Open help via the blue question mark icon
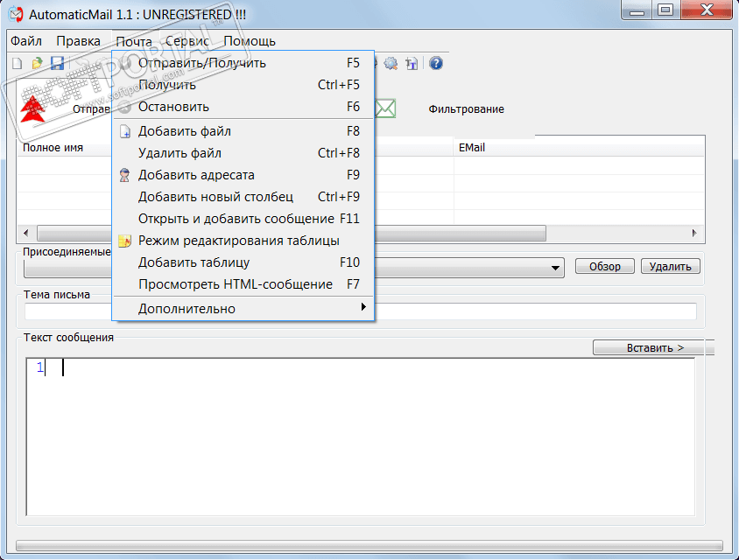Screen dimensions: 739x560 [x=436, y=63]
